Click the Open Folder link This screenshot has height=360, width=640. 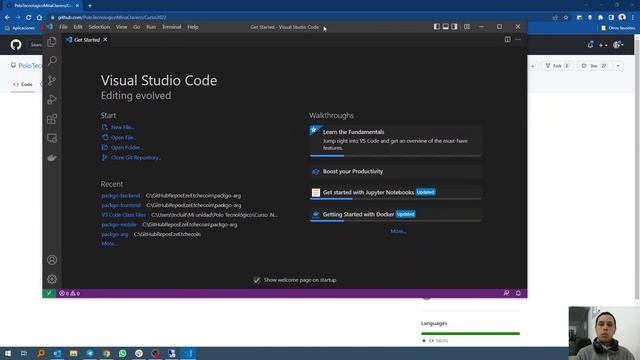pos(127,147)
